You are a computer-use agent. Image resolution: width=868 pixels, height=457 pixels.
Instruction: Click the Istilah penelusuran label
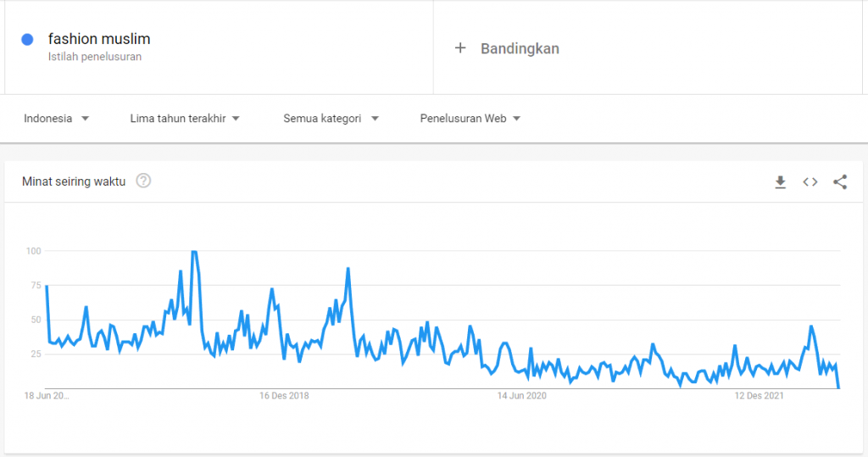pos(95,57)
